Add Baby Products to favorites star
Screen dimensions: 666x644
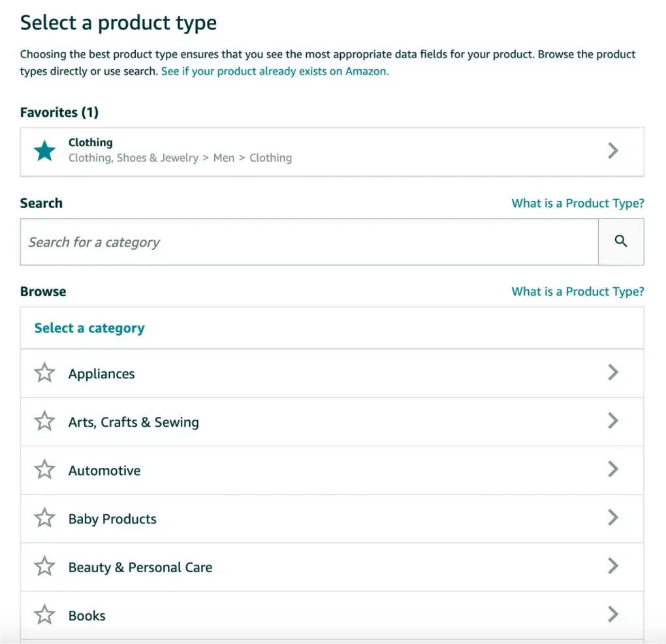[x=44, y=518]
